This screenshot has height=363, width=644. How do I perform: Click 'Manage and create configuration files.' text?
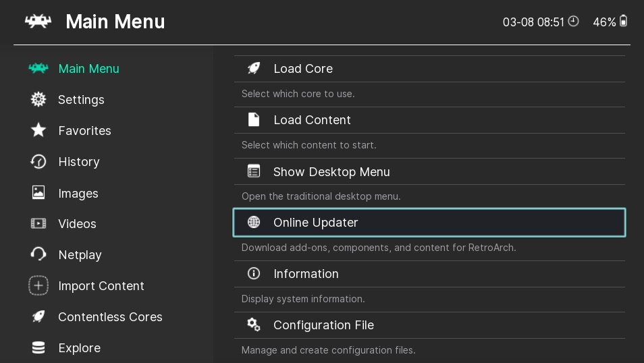pos(329,350)
